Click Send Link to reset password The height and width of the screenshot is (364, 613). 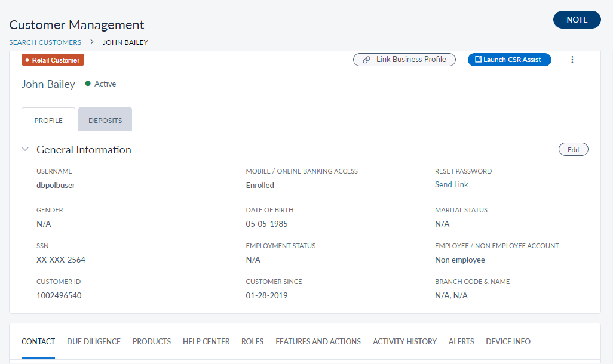click(x=451, y=185)
